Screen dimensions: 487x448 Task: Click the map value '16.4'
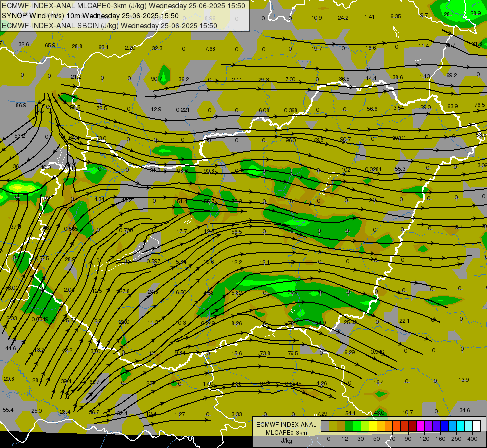pyautogui.click(x=378, y=382)
